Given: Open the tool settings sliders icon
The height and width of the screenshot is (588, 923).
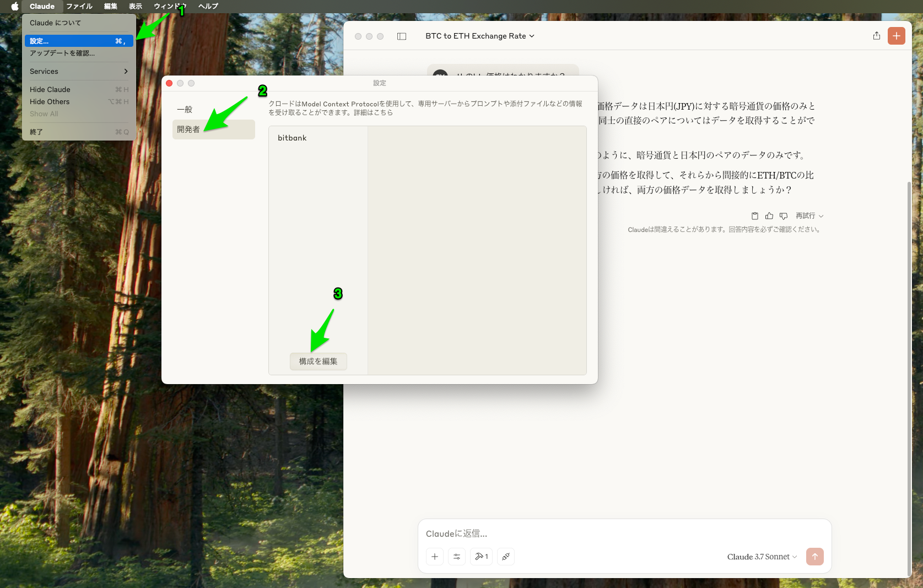Looking at the screenshot, I should pyautogui.click(x=456, y=557).
